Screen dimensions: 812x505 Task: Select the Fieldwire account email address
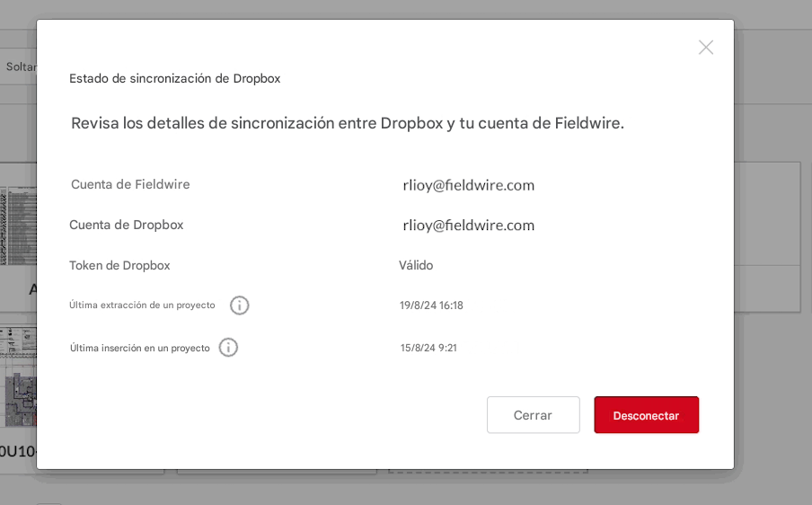tap(468, 185)
